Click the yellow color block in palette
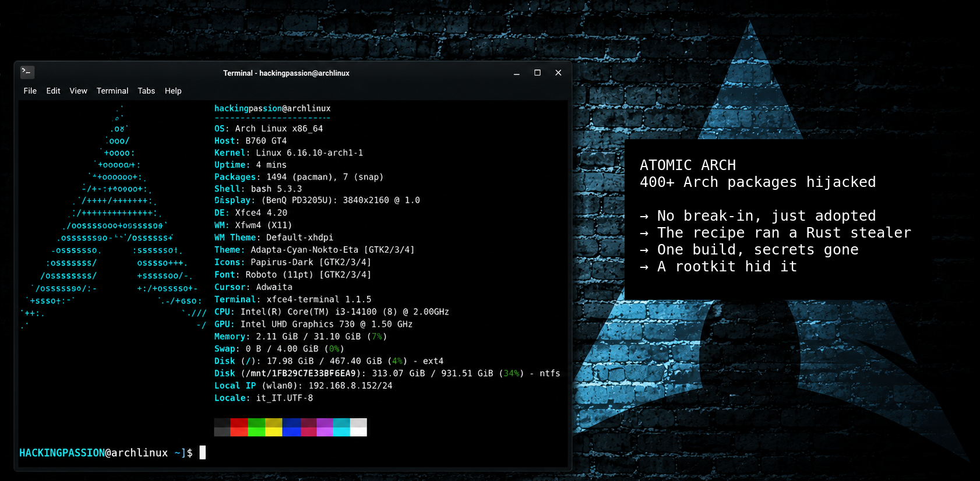 click(x=274, y=427)
